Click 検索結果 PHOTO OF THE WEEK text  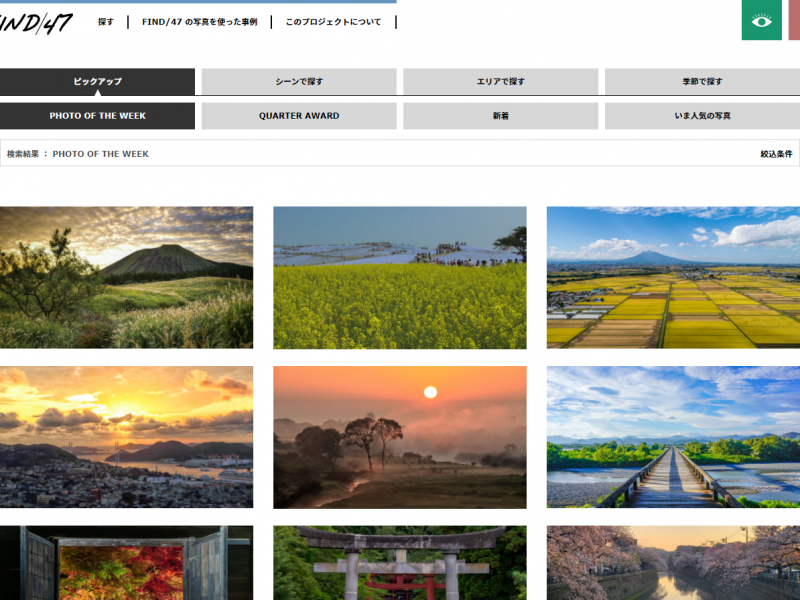[78, 154]
